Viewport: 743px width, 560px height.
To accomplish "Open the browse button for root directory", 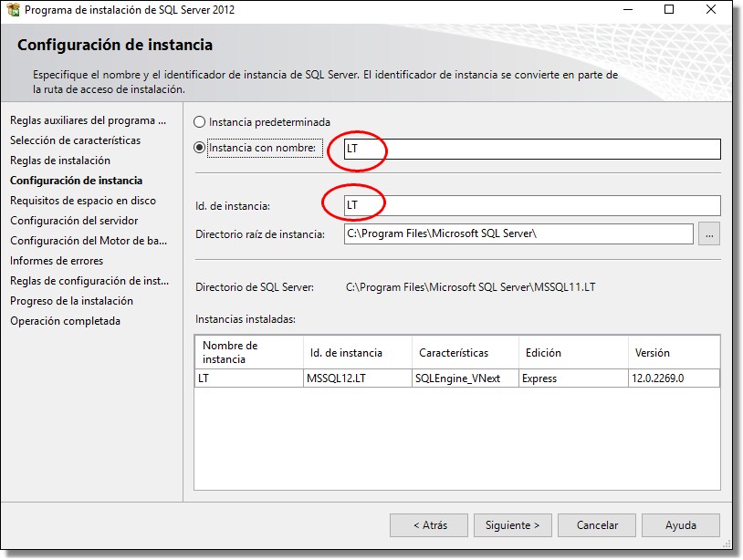I will [709, 233].
